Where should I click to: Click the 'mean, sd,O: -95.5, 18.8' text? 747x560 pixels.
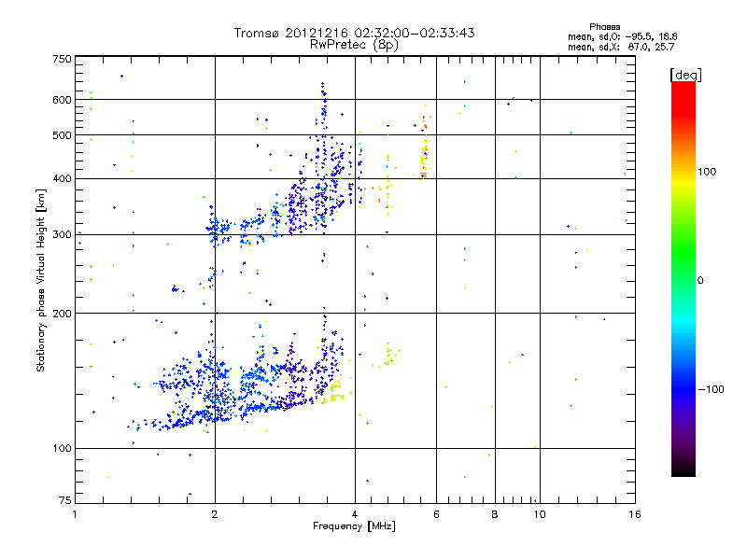pyautogui.click(x=622, y=36)
